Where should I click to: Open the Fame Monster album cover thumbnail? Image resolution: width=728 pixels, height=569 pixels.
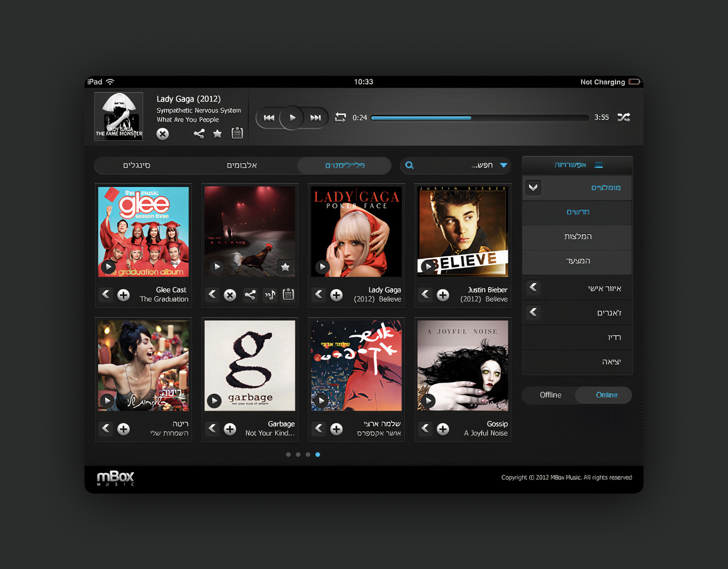click(119, 116)
